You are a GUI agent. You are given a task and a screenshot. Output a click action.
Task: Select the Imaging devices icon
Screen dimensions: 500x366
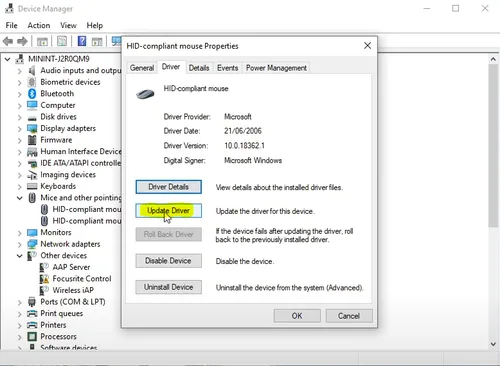(32, 175)
